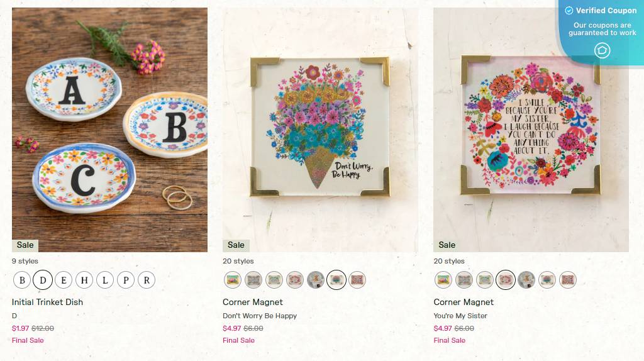View the ABC trinket dishes product image
The image size is (644, 361).
tap(109, 130)
